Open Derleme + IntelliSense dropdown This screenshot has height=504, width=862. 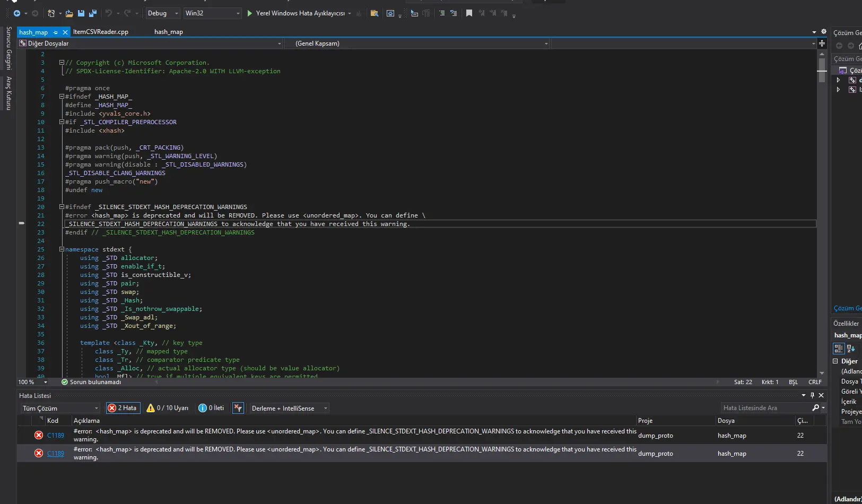pyautogui.click(x=290, y=408)
